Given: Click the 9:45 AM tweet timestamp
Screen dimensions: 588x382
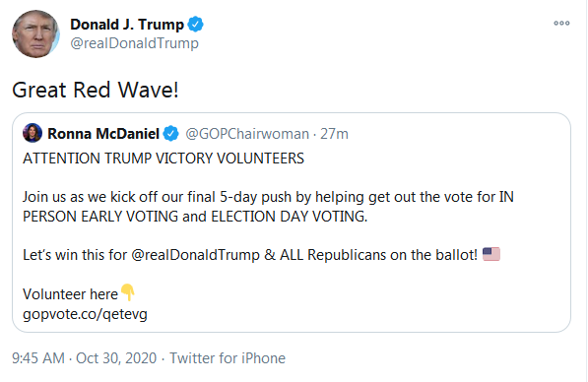Looking at the screenshot, I should 38,358.
